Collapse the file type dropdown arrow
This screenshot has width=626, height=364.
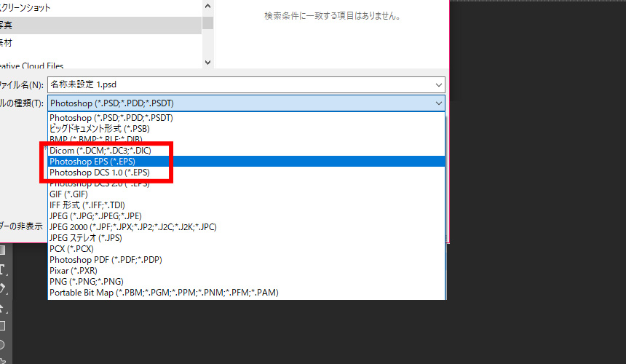pyautogui.click(x=437, y=103)
